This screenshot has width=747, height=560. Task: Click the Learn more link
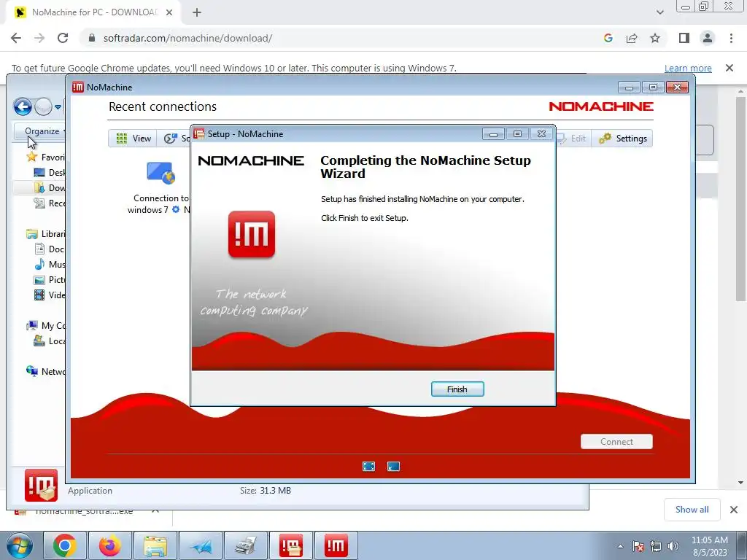[x=688, y=68]
